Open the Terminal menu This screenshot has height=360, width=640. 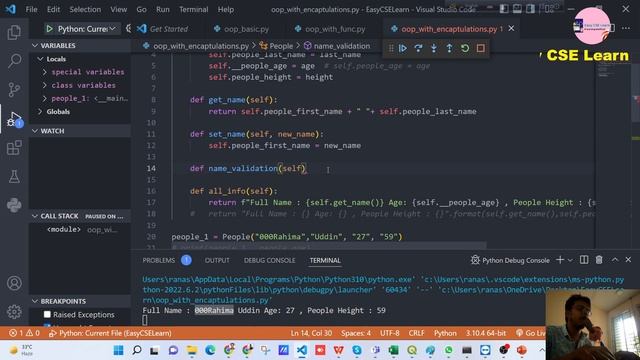pyautogui.click(x=193, y=9)
